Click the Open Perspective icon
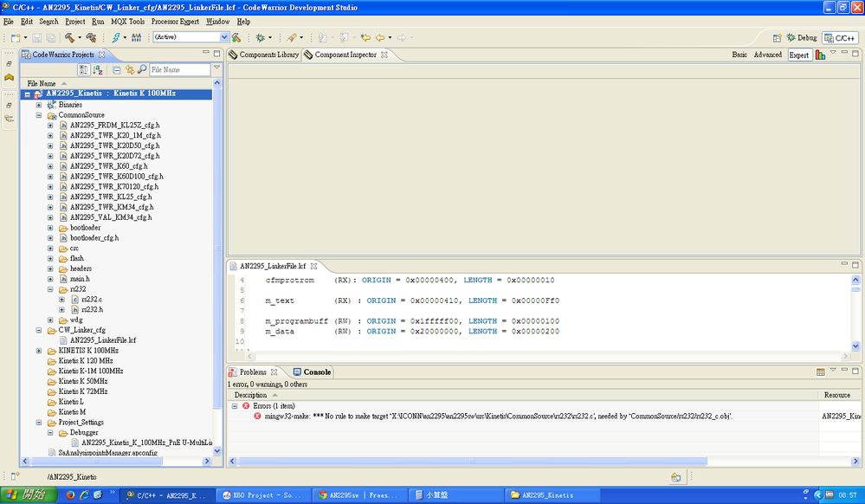 (x=777, y=38)
